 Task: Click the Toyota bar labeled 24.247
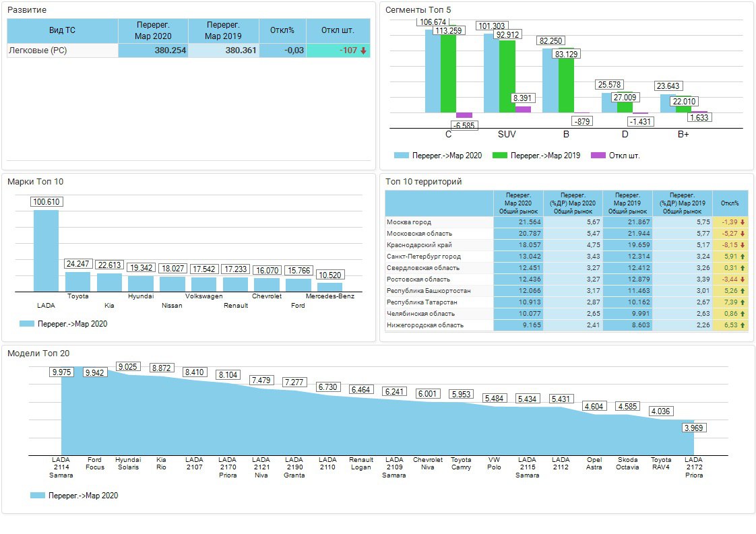click(x=77, y=282)
